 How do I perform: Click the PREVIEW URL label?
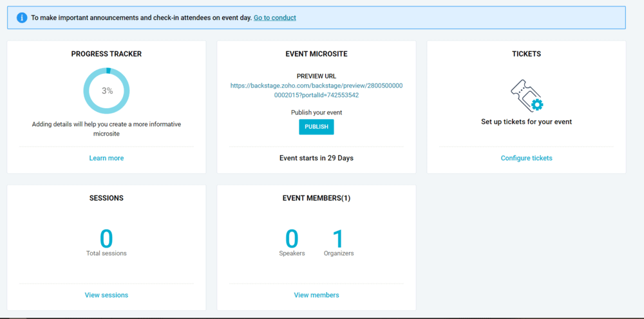click(x=316, y=77)
